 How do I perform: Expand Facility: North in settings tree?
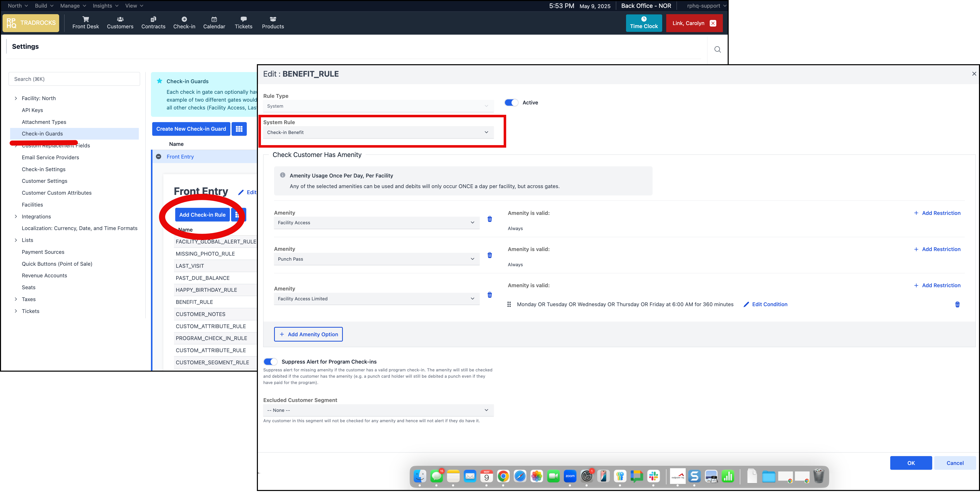click(16, 99)
